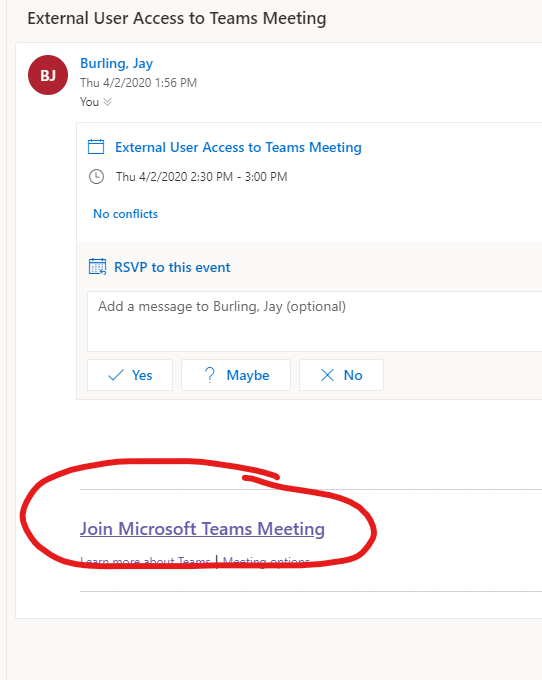Open External User Access to Teams Meeting event link

click(238, 147)
